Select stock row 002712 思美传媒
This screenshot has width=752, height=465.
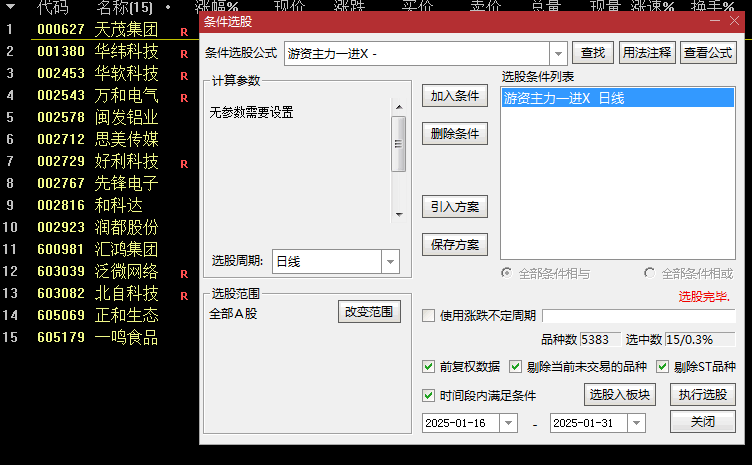click(x=98, y=140)
